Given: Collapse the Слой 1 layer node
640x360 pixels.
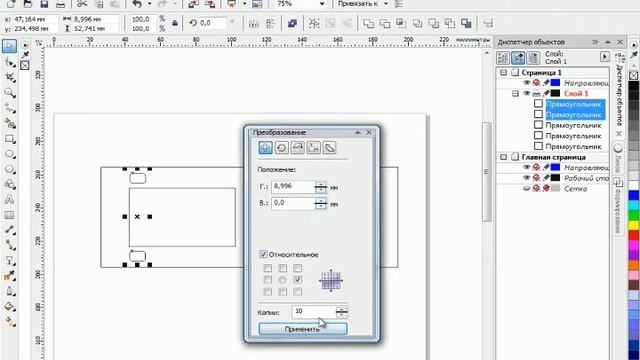Looking at the screenshot, I should (x=516, y=93).
